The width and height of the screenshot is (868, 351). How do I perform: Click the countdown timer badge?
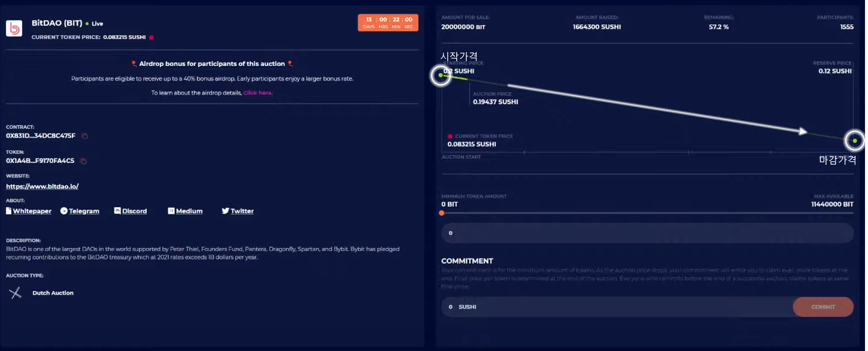coord(388,23)
